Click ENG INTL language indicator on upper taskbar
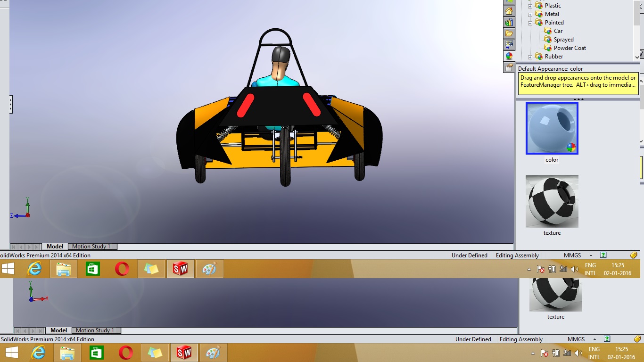 pyautogui.click(x=590, y=269)
